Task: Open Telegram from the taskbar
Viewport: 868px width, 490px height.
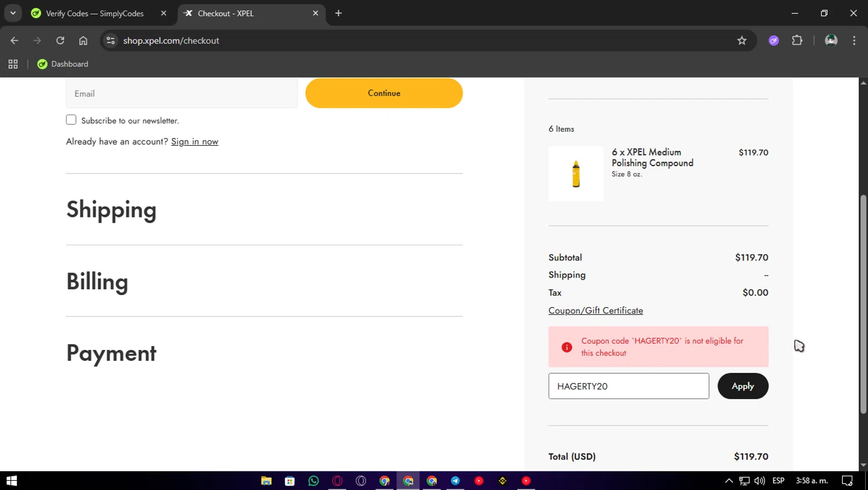Action: (x=455, y=481)
